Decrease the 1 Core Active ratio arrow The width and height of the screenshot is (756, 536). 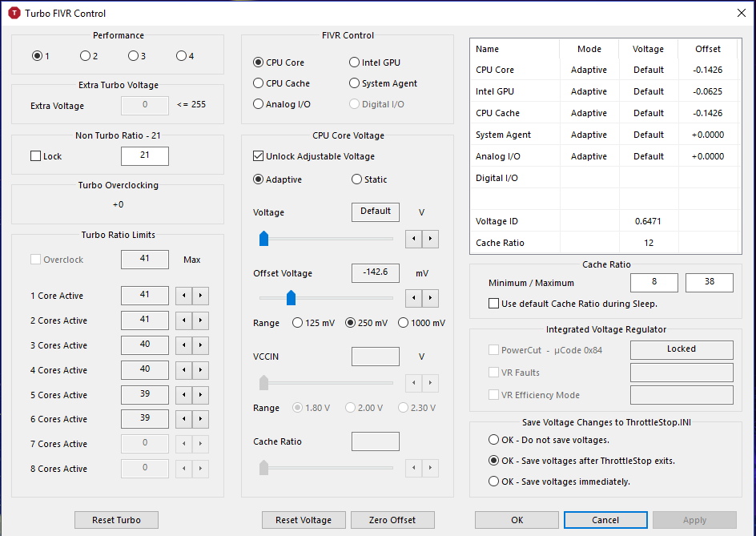click(x=183, y=296)
